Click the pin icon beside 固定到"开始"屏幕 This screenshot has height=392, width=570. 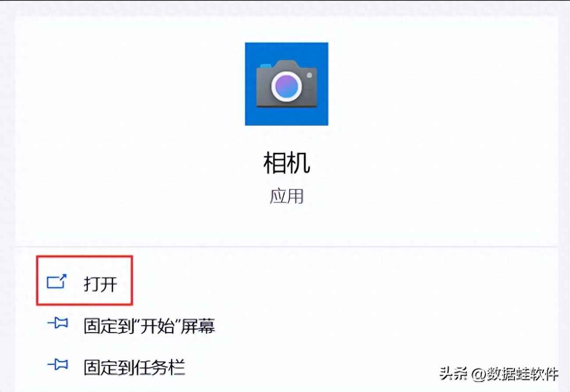57,324
